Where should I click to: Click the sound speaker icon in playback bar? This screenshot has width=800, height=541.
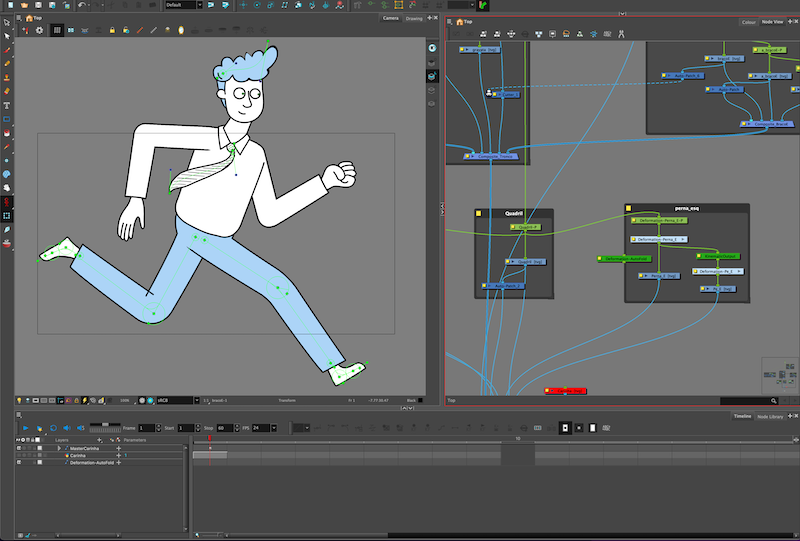[67, 428]
